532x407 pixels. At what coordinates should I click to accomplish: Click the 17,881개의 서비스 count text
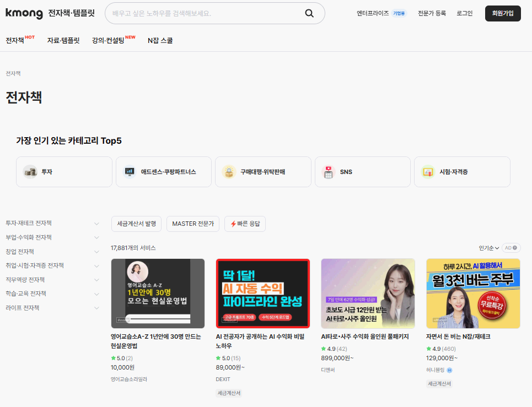pyautogui.click(x=133, y=248)
